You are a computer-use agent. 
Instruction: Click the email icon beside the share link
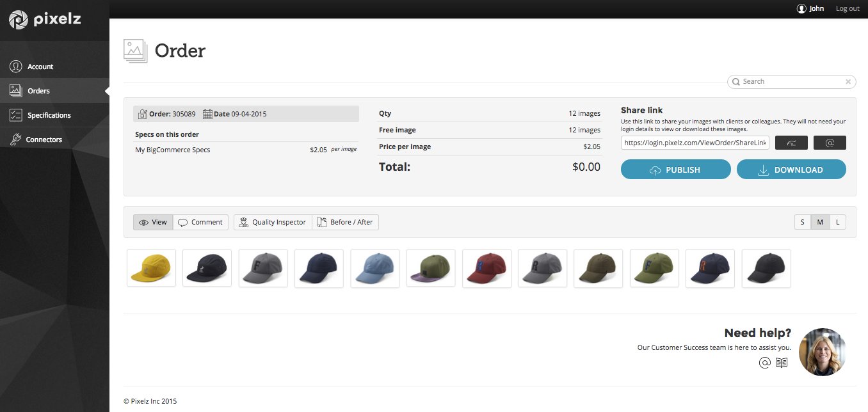[830, 143]
